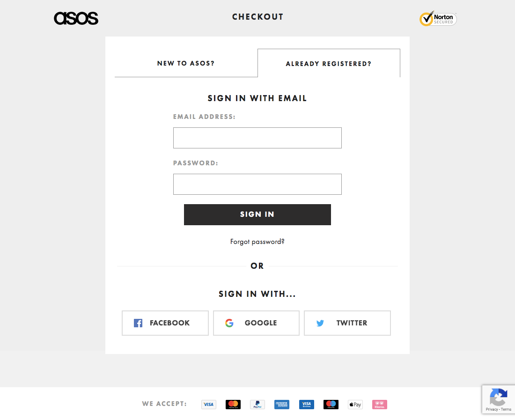Click the ASOS logo
This screenshot has width=515, height=420.
pos(76,18)
